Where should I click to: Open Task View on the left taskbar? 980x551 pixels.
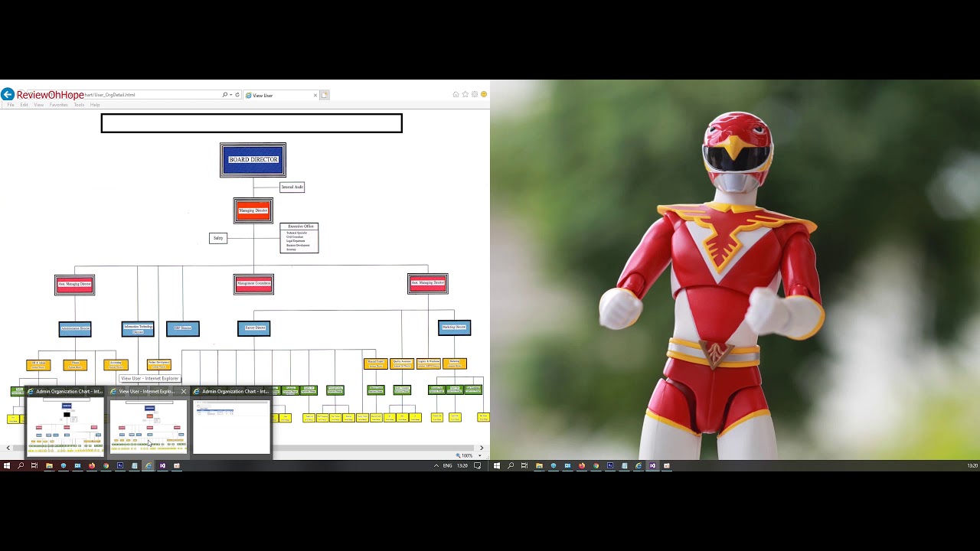click(34, 465)
